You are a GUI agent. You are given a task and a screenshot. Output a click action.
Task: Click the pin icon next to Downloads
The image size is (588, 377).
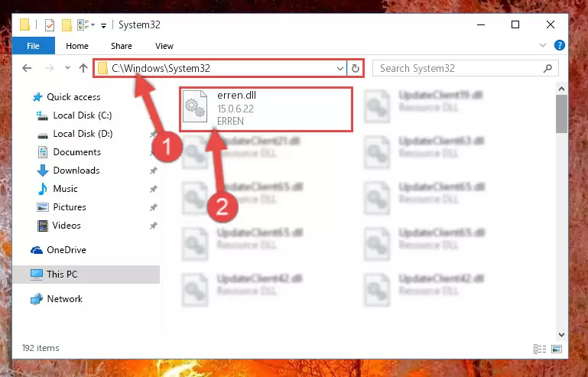pos(153,171)
